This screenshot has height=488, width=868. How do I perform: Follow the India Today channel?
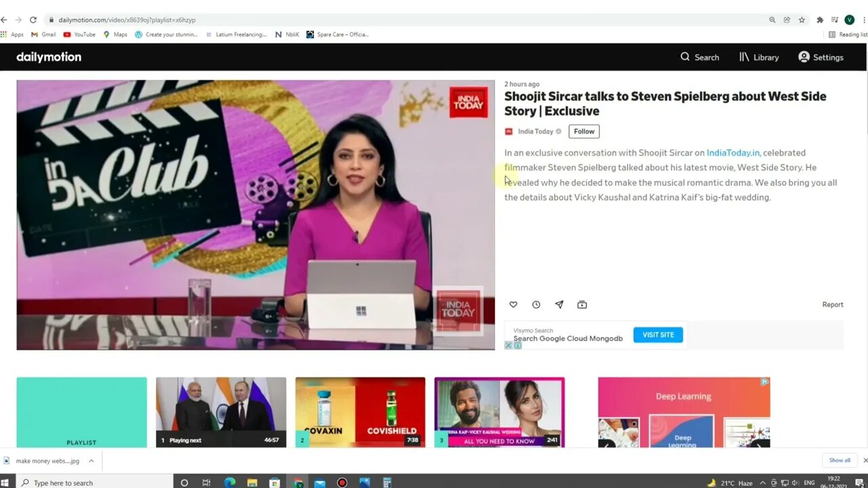[x=584, y=131]
